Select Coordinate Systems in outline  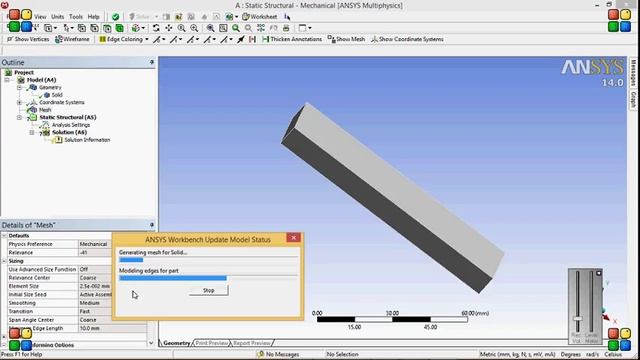click(62, 102)
